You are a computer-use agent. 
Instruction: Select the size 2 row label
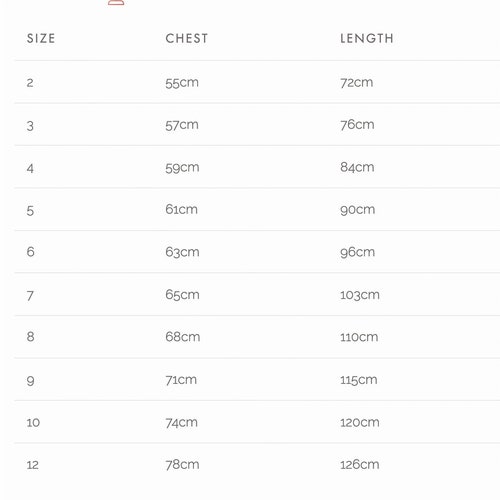tap(30, 83)
